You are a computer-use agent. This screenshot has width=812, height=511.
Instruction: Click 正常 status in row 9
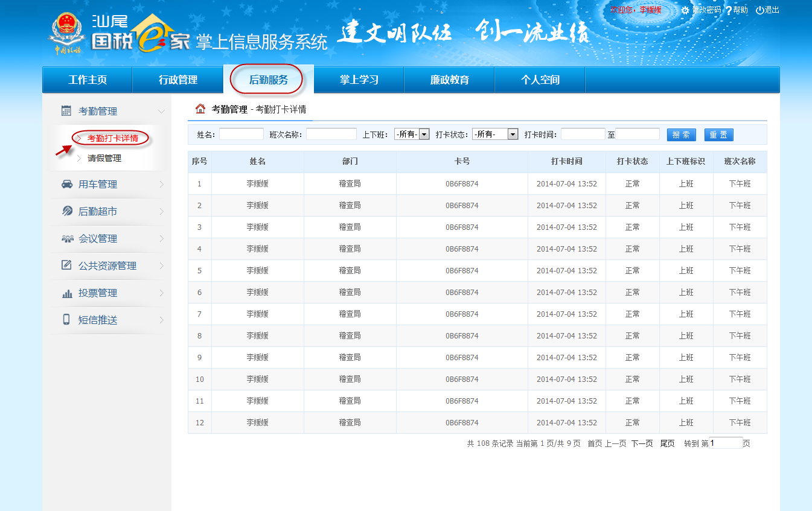tap(633, 358)
